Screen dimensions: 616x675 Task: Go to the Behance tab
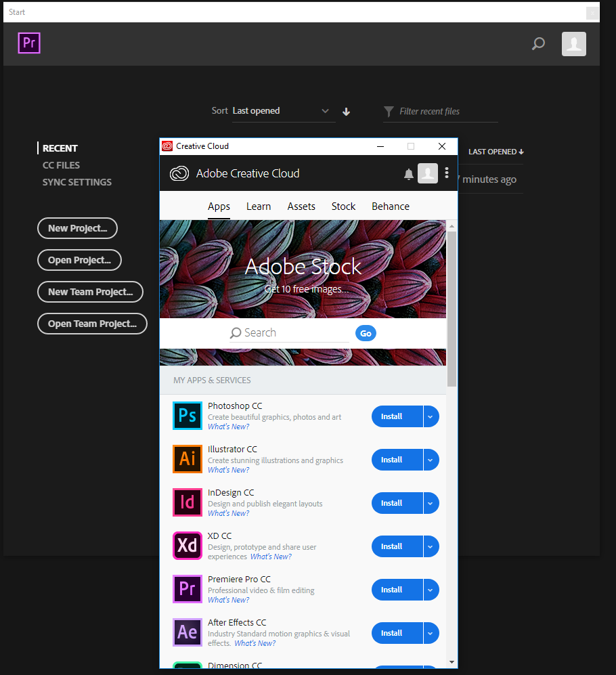391,206
